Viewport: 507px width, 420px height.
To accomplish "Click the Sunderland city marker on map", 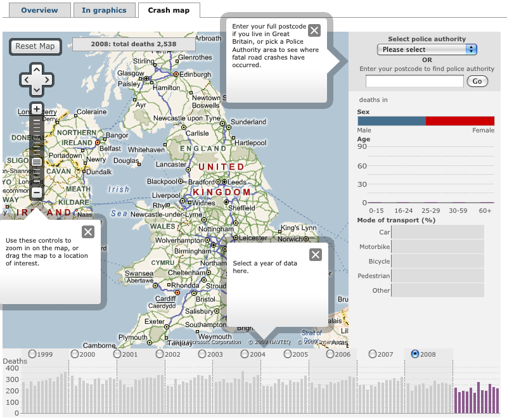I will (x=229, y=127).
